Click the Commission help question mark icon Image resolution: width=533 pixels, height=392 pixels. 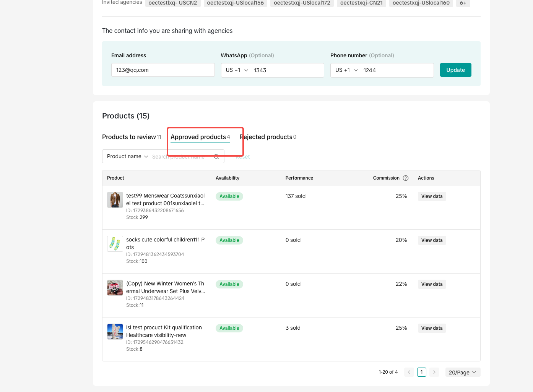(x=406, y=178)
